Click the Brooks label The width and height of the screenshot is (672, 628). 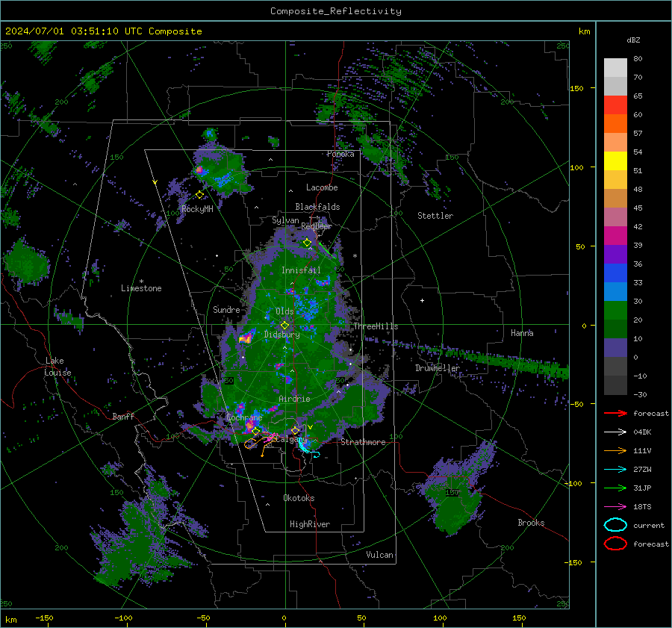[531, 523]
